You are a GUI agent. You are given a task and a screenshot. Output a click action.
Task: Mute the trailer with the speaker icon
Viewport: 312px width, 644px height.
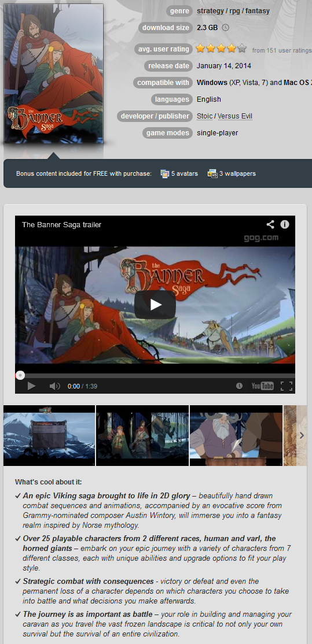tap(54, 386)
